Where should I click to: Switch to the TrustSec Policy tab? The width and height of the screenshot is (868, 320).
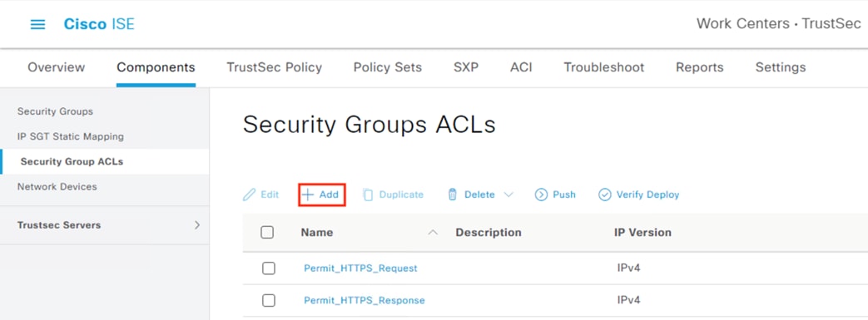[274, 67]
